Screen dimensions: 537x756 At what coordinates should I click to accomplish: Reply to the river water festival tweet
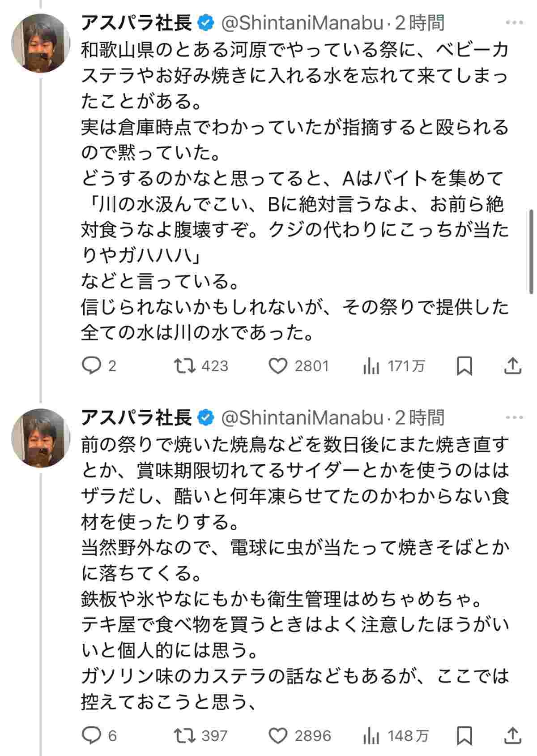click(92, 366)
